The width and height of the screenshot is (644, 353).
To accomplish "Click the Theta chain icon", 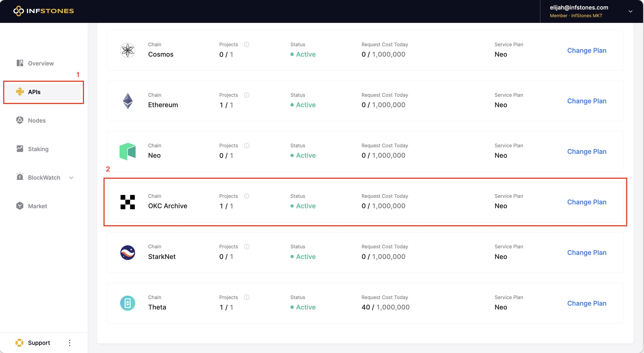I will coord(127,303).
